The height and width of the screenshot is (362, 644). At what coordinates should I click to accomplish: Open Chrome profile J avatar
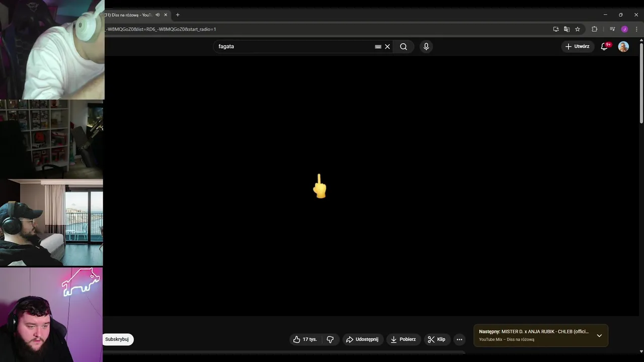tap(624, 29)
